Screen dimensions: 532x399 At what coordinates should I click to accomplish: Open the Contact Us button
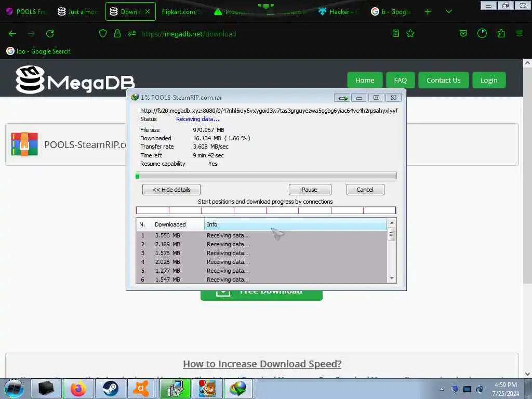444,81
